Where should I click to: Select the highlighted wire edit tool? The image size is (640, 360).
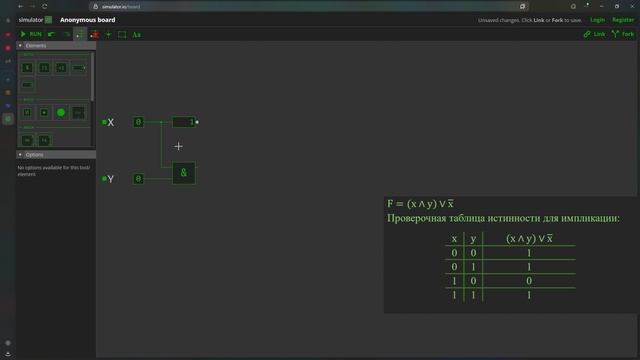[80, 35]
